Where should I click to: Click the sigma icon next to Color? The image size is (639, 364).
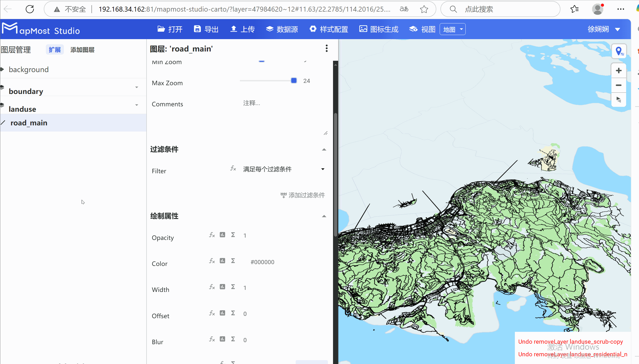(233, 261)
